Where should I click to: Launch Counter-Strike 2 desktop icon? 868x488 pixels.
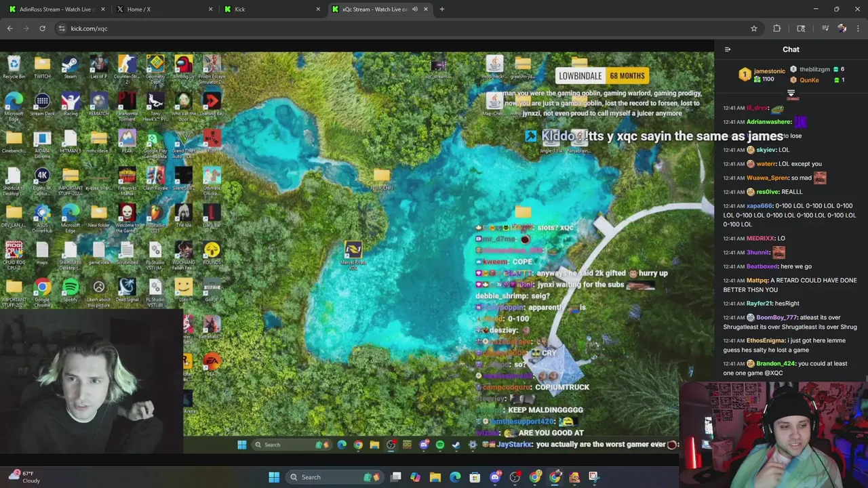(127, 68)
